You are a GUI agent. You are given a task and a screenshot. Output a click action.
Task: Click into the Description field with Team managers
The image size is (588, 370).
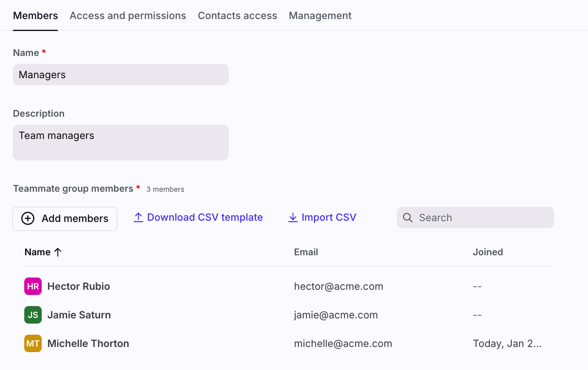[121, 143]
